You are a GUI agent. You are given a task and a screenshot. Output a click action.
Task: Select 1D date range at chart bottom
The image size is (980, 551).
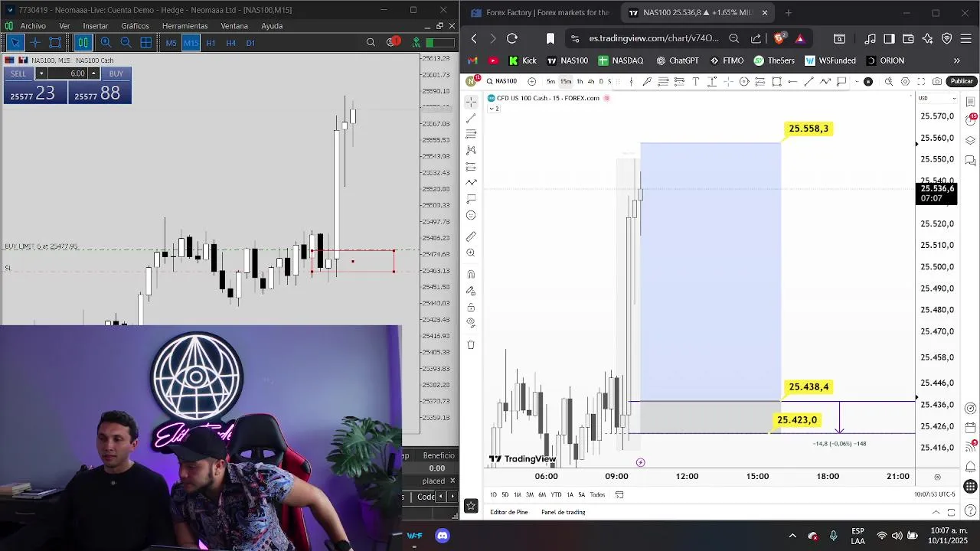click(x=493, y=494)
